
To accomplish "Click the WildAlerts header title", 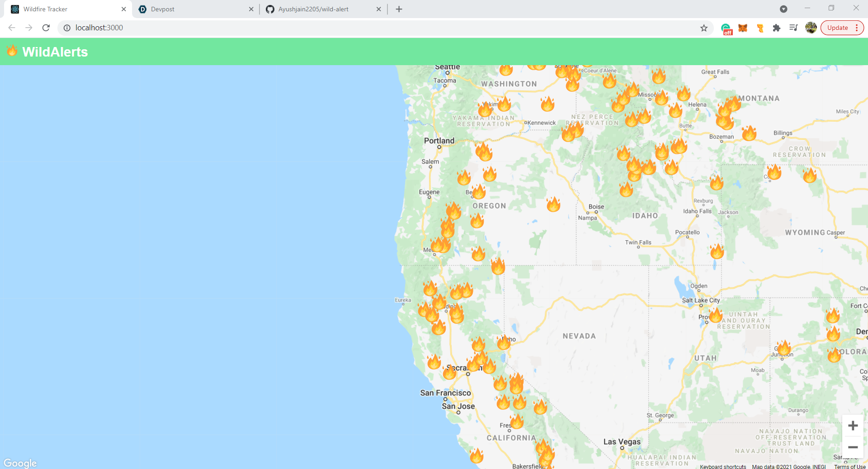I will click(55, 52).
